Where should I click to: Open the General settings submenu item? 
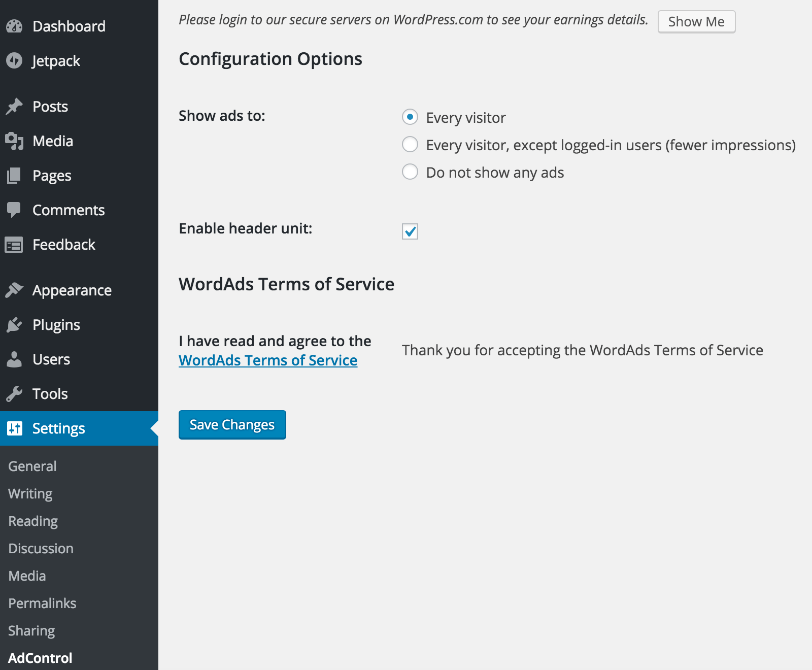click(32, 466)
